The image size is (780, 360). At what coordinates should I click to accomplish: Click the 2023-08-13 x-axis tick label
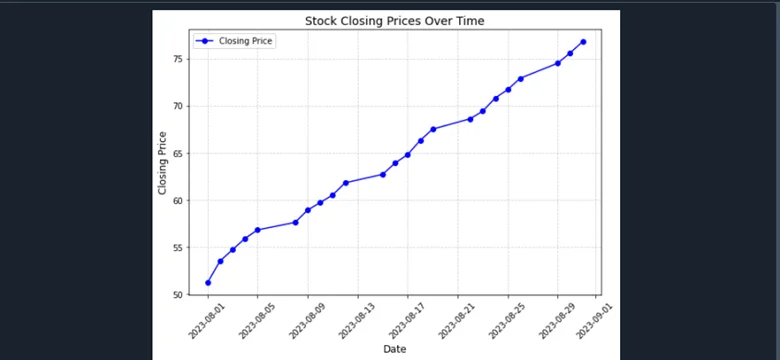pyautogui.click(x=357, y=321)
